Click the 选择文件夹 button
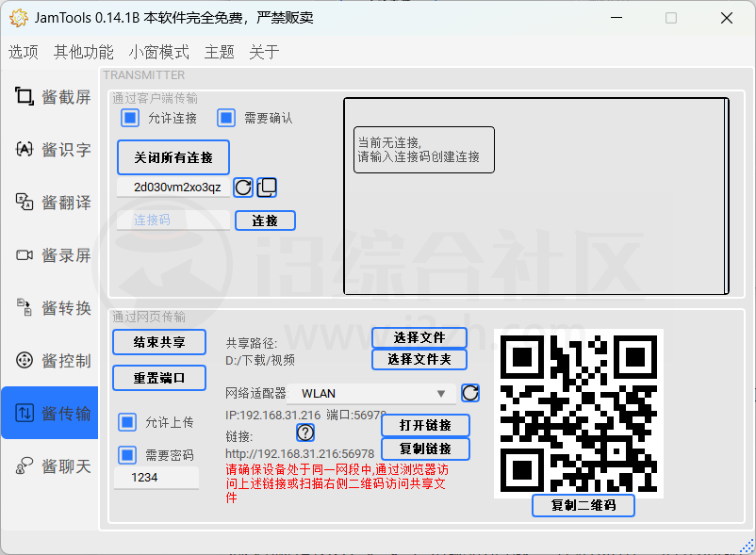 click(419, 359)
